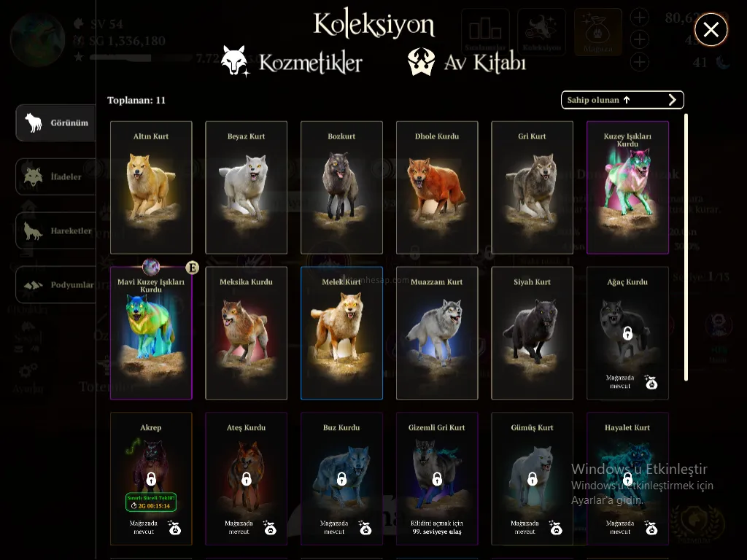This screenshot has width=747, height=560.
Task: Click the store bag icon on Ağaç Kurdu
Action: coord(651,382)
